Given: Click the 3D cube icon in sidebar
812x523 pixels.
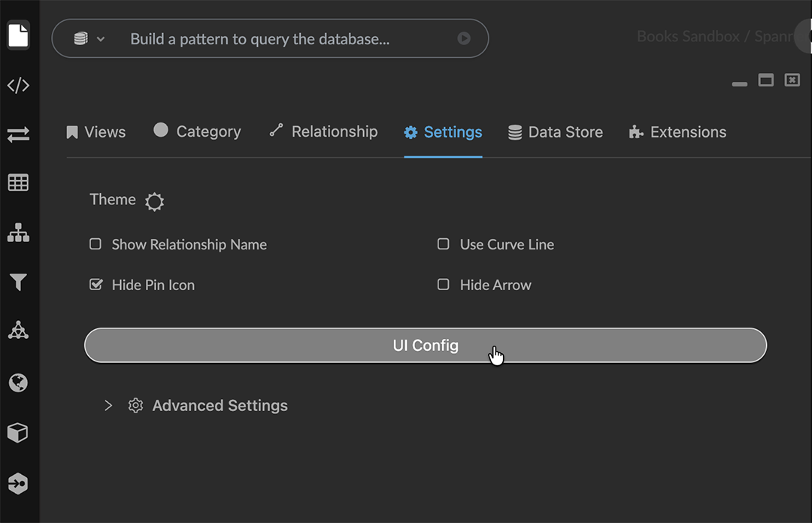Looking at the screenshot, I should (x=18, y=433).
